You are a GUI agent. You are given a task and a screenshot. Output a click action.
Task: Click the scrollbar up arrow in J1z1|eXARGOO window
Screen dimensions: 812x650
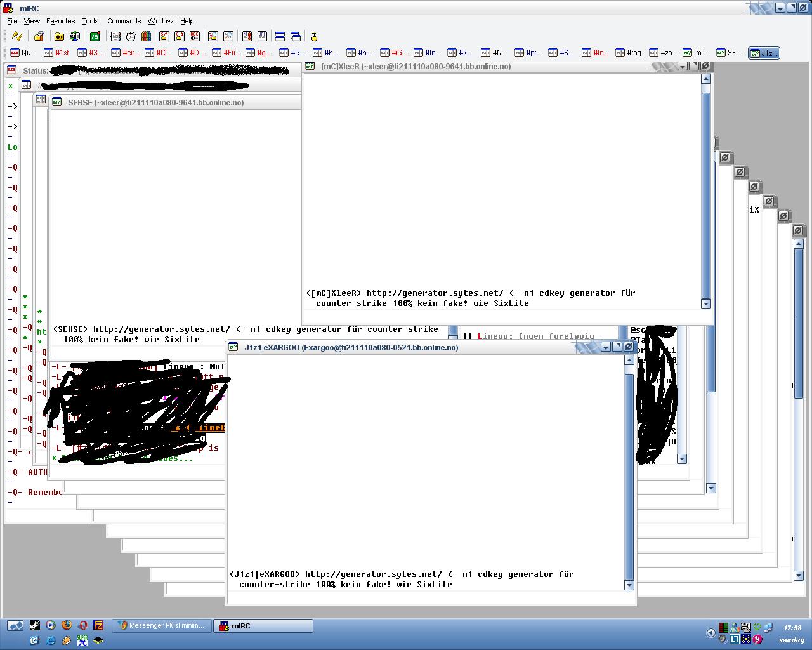pos(629,360)
